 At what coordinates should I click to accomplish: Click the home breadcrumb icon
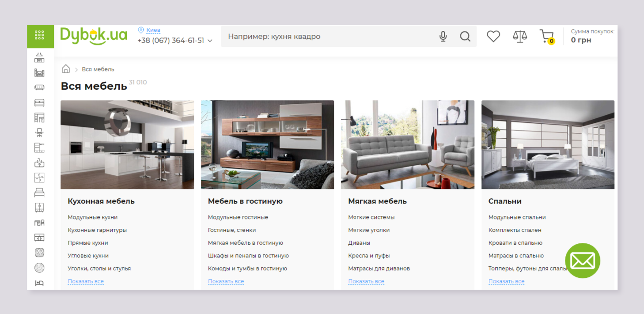(66, 69)
